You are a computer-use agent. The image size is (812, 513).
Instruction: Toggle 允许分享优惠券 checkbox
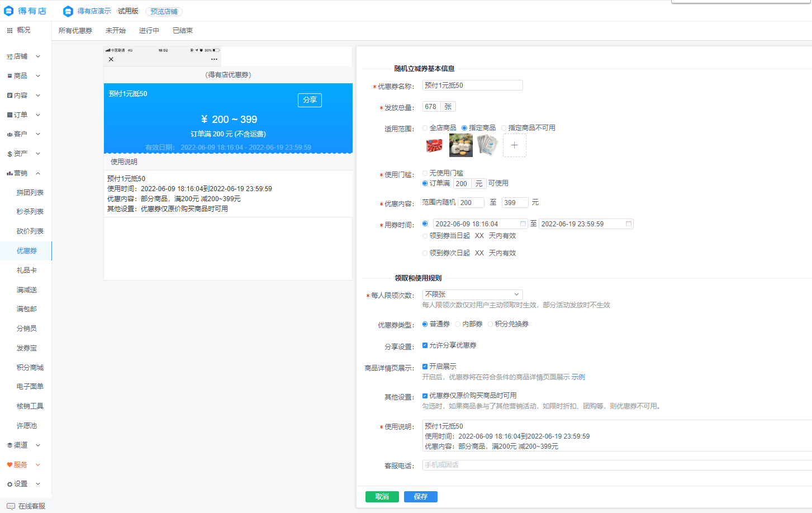click(425, 345)
